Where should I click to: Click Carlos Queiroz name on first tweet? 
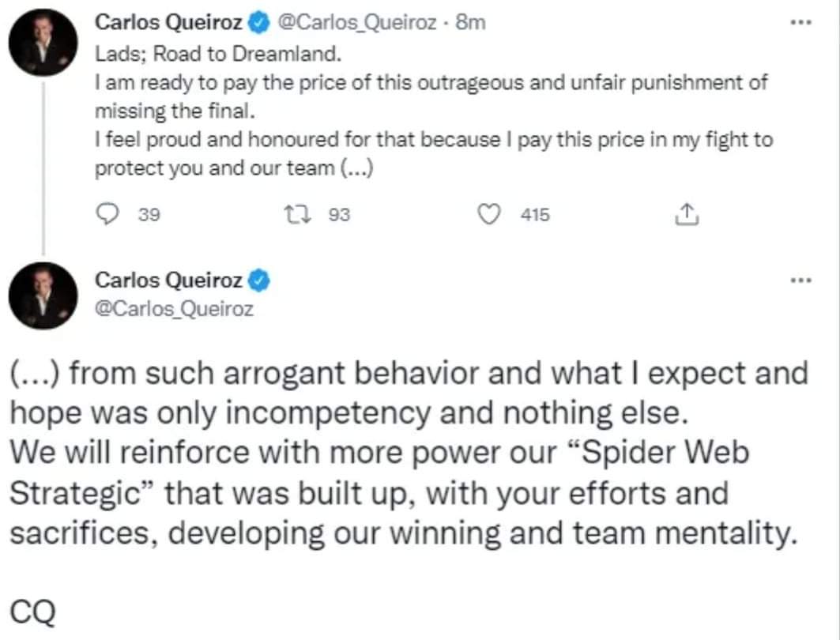point(169,22)
